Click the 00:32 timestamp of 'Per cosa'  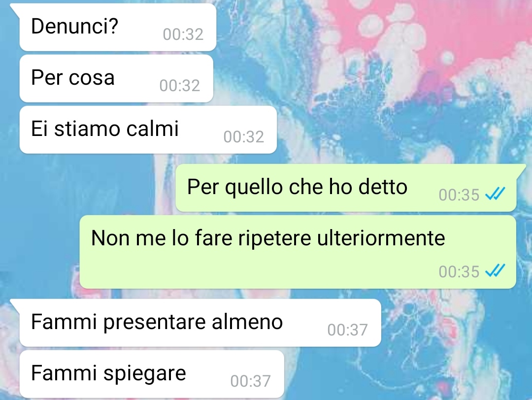pyautogui.click(x=180, y=86)
